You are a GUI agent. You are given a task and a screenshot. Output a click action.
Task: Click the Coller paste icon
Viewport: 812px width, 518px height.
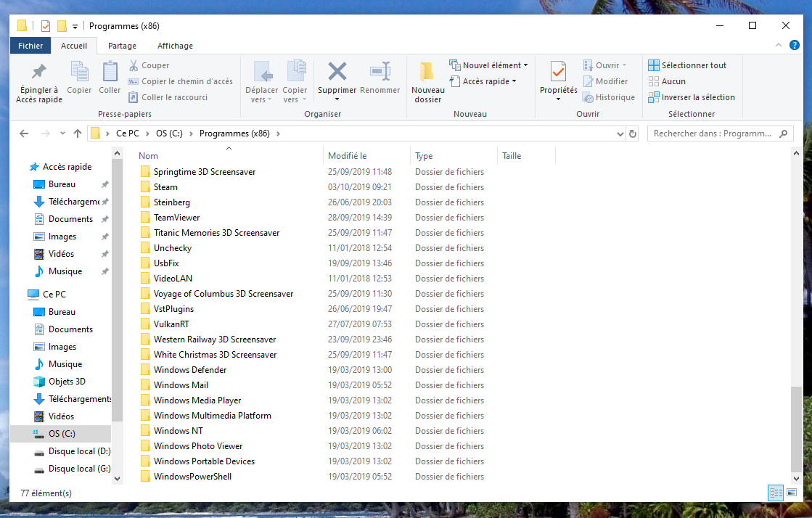[110, 78]
